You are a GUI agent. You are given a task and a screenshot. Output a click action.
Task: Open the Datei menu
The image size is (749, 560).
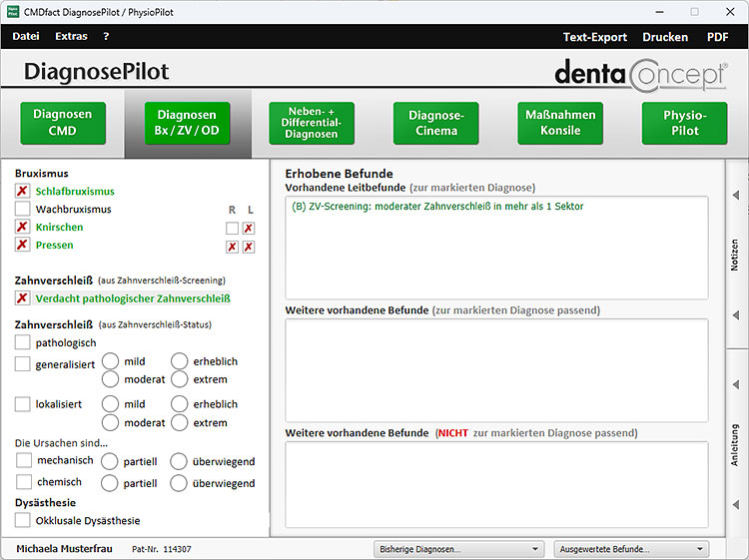point(26,36)
